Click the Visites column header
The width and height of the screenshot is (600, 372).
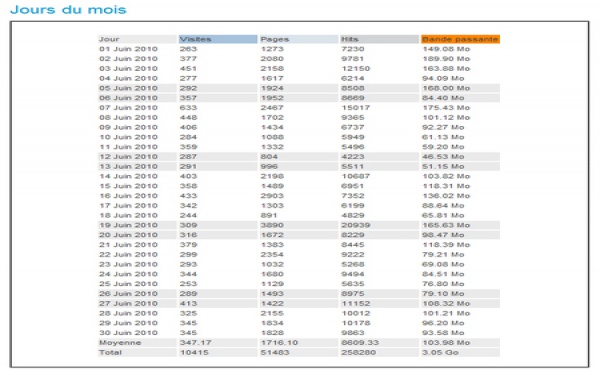coord(218,39)
